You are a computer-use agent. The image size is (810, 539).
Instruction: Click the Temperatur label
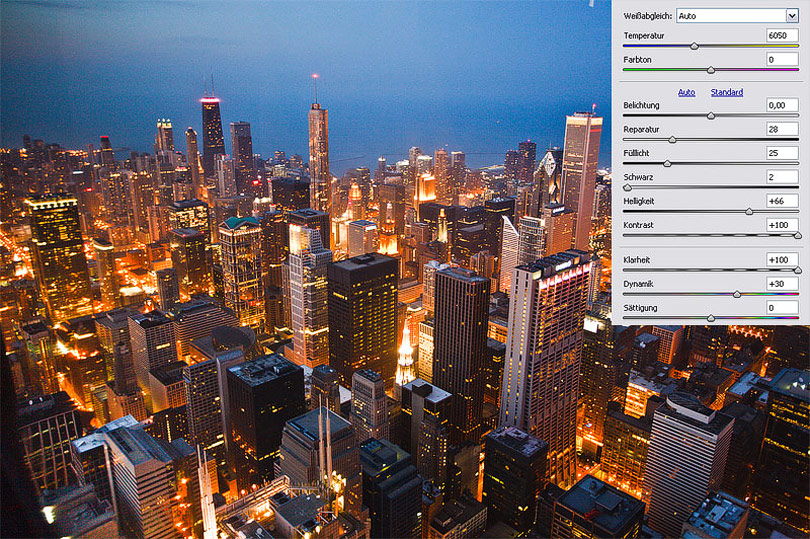pyautogui.click(x=644, y=36)
